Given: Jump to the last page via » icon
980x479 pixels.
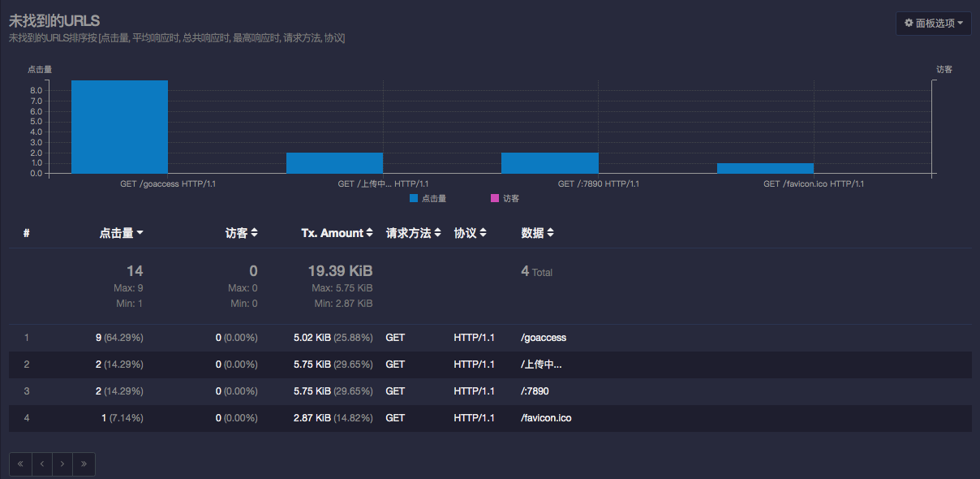Looking at the screenshot, I should pos(84,464).
